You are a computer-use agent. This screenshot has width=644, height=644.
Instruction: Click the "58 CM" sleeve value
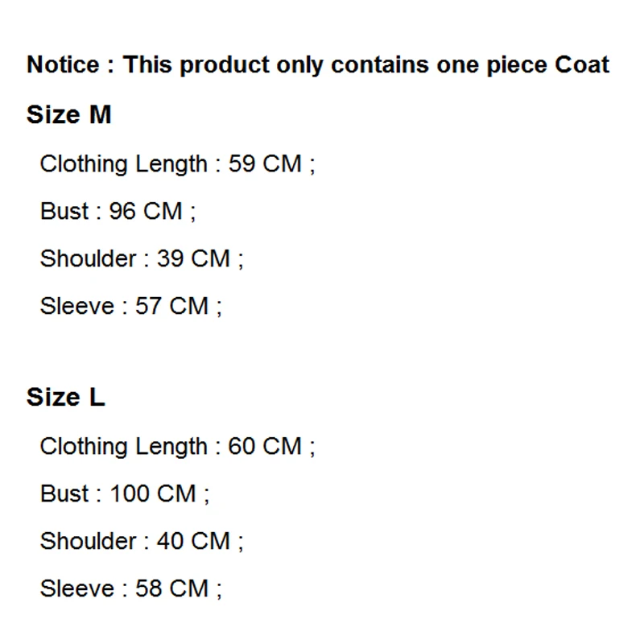click(171, 588)
